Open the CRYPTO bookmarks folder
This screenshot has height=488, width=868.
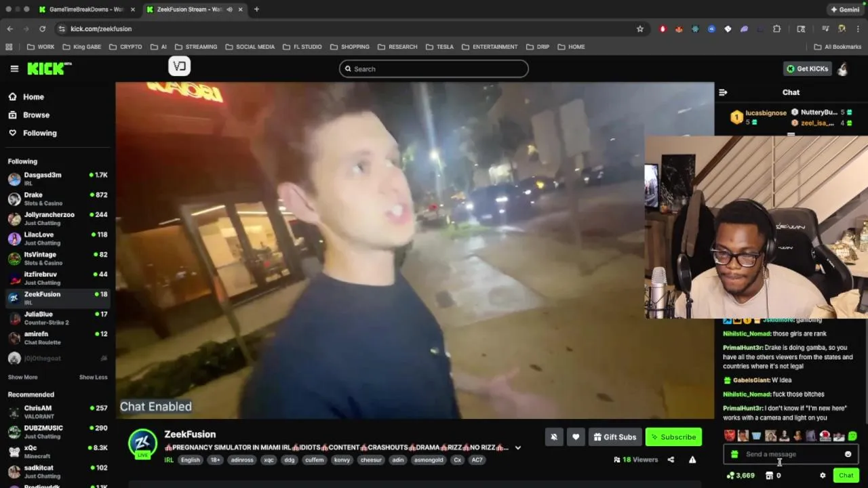(125, 47)
